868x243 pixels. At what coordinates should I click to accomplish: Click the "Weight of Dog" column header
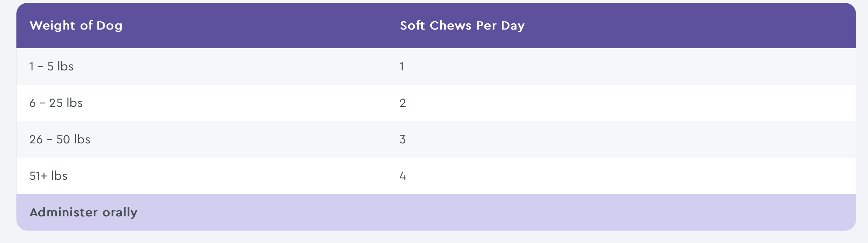coord(76,26)
